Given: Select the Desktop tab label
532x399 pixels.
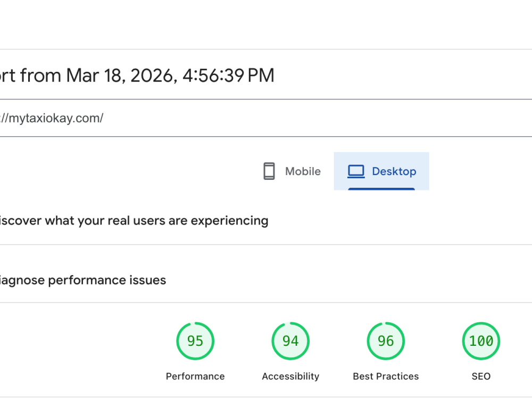Looking at the screenshot, I should tap(394, 171).
